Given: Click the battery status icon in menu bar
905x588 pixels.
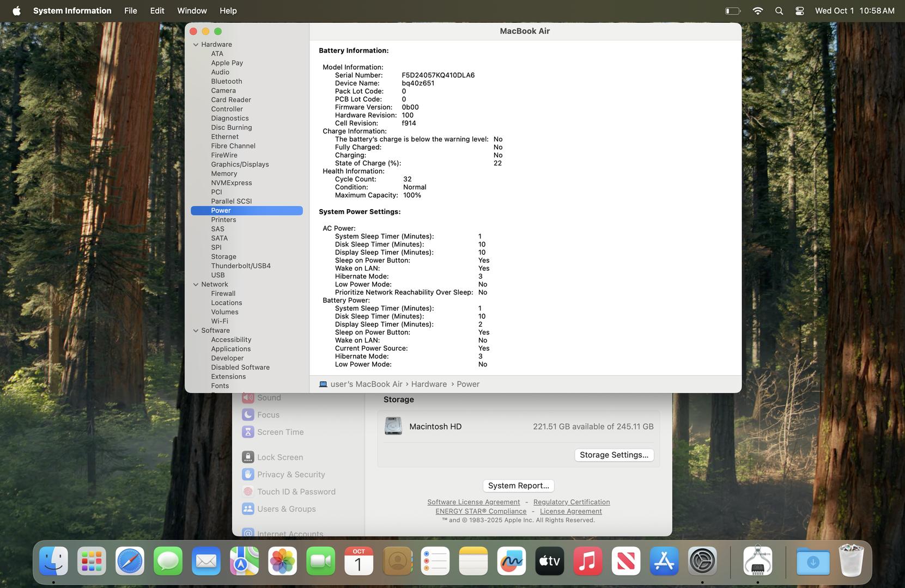Looking at the screenshot, I should point(732,11).
